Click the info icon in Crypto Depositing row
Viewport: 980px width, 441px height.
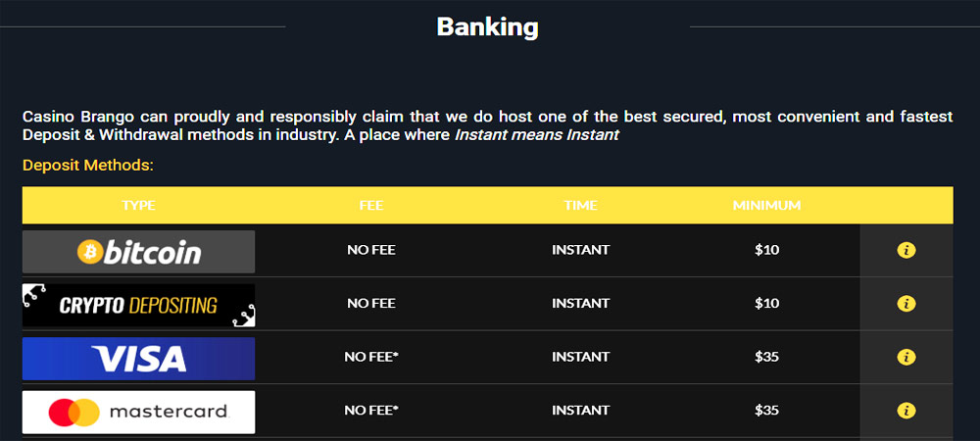(906, 304)
